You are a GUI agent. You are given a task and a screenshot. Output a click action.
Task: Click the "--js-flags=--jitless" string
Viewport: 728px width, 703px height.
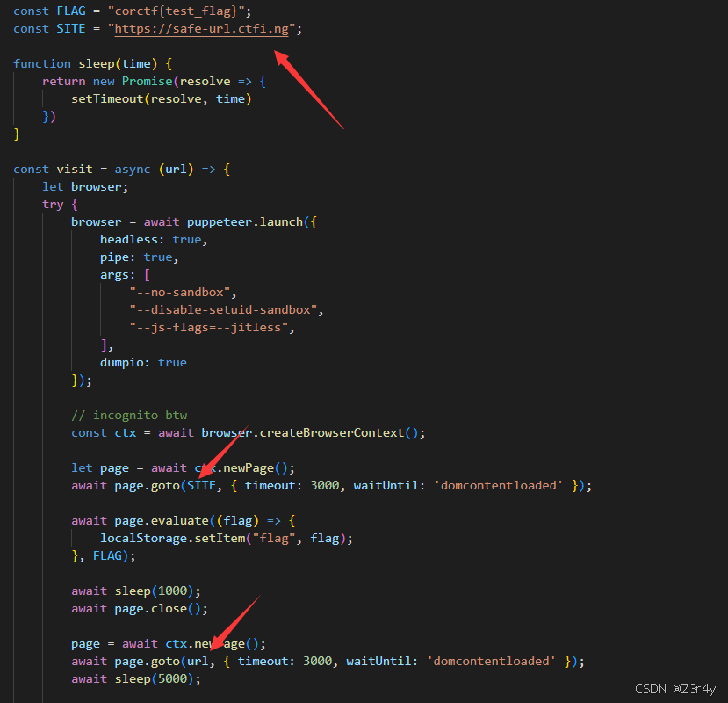209,328
